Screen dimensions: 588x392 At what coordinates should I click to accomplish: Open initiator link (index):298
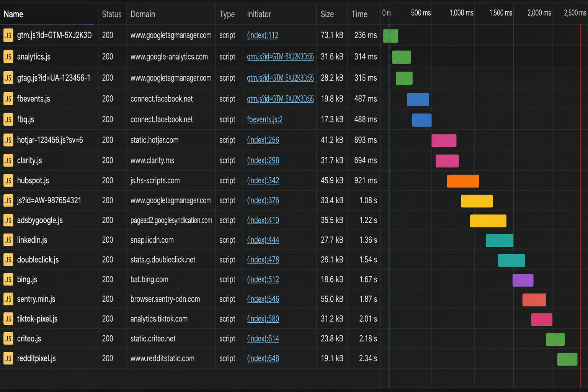263,160
